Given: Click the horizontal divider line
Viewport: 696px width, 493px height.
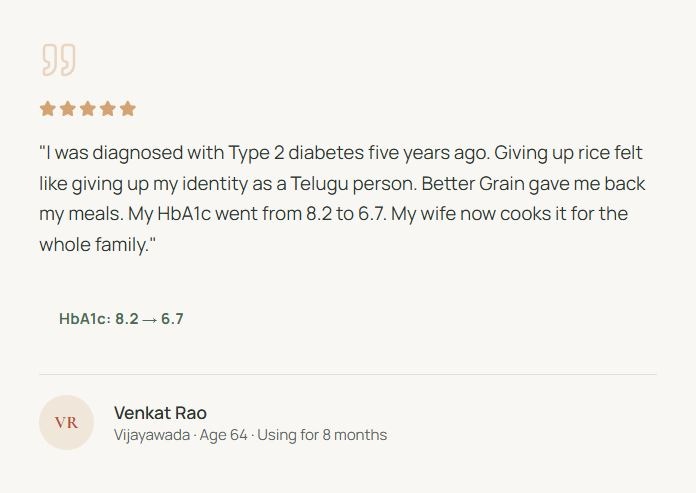Looking at the screenshot, I should (x=347, y=374).
